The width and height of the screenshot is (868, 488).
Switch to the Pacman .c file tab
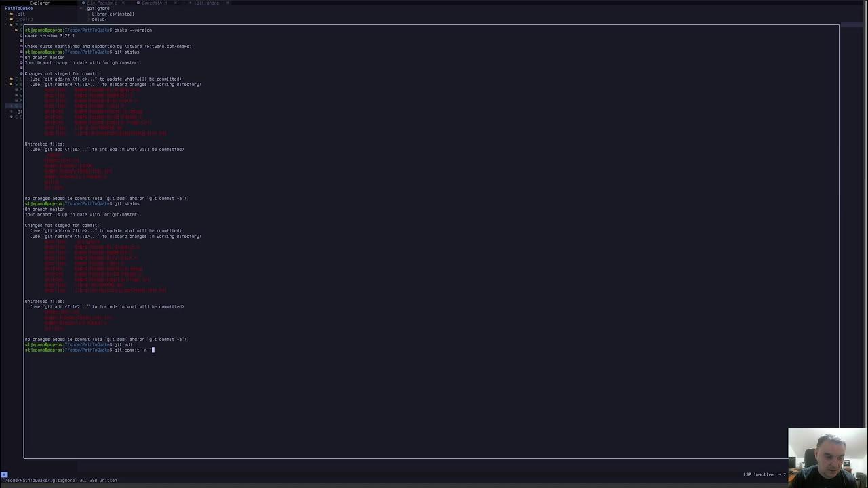click(x=102, y=3)
